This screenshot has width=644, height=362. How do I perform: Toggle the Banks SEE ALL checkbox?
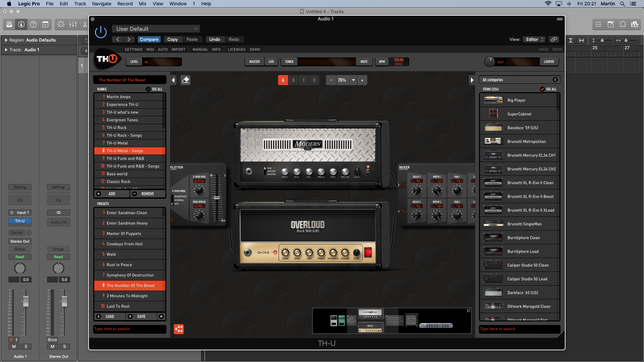pyautogui.click(x=148, y=89)
